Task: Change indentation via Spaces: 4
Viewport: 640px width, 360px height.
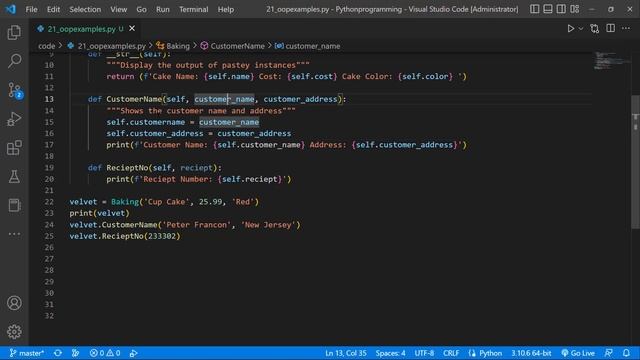Action: click(390, 353)
